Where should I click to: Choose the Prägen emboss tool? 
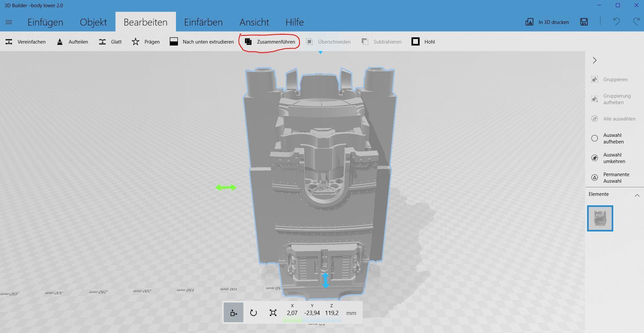[x=146, y=42]
